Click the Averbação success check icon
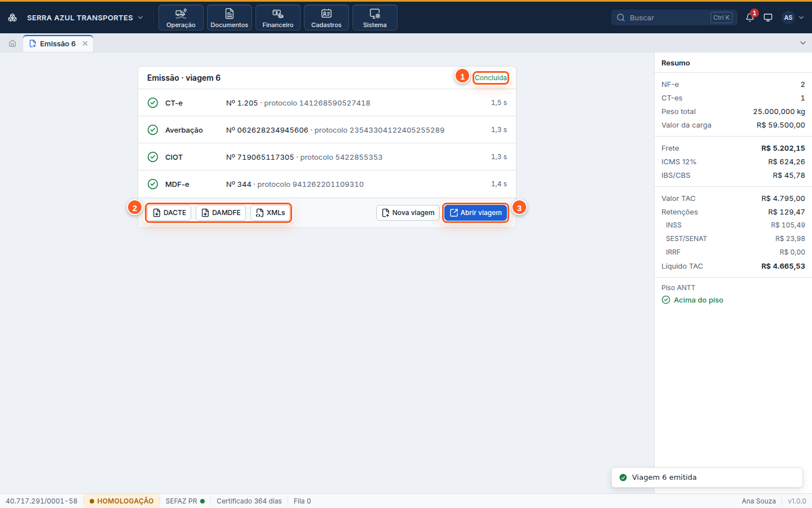The width and height of the screenshot is (812, 508). click(153, 130)
